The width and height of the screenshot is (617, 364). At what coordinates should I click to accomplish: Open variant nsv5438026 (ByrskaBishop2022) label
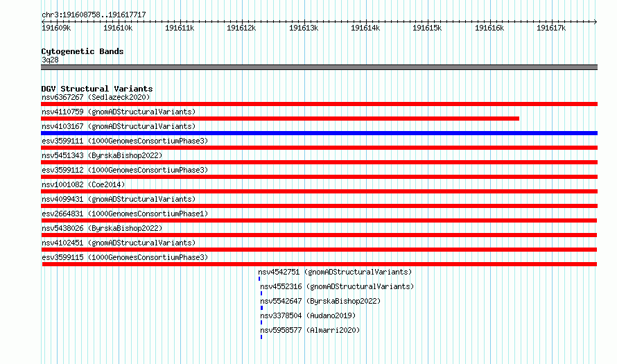coord(102,228)
